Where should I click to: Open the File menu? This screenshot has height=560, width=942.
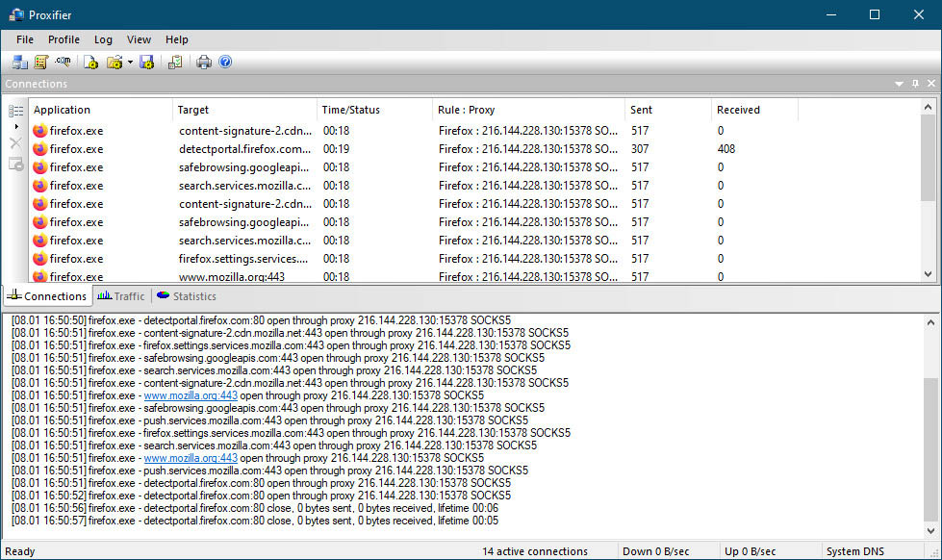[x=25, y=39]
